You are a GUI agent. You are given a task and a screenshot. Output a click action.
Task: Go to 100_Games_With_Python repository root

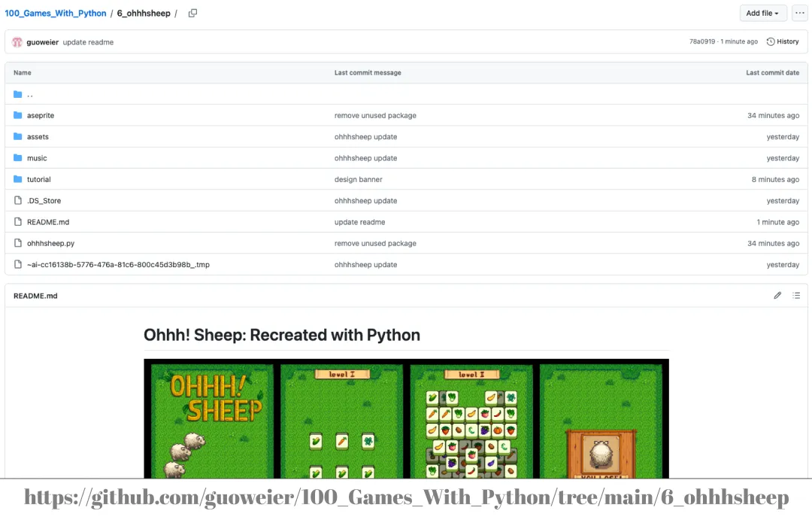point(56,14)
